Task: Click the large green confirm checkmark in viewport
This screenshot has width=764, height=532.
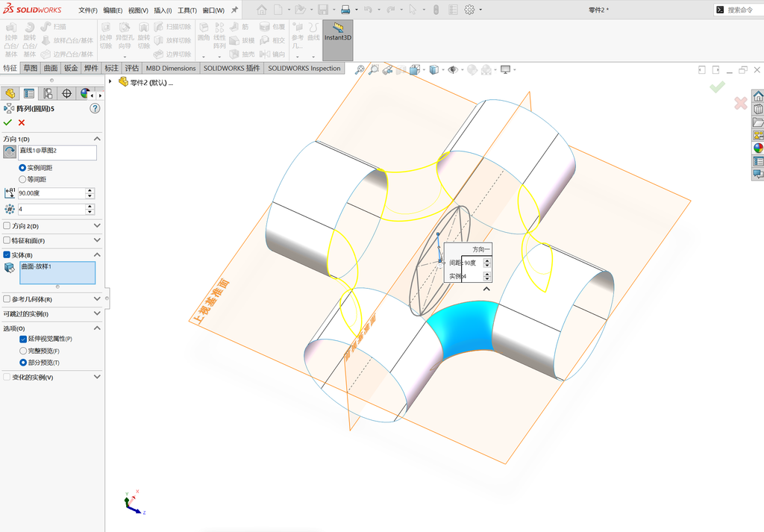Action: pyautogui.click(x=717, y=87)
